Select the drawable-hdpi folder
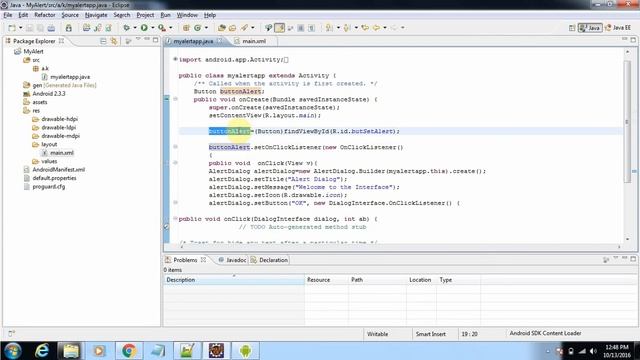This screenshot has width=640, height=360. pyautogui.click(x=59, y=119)
